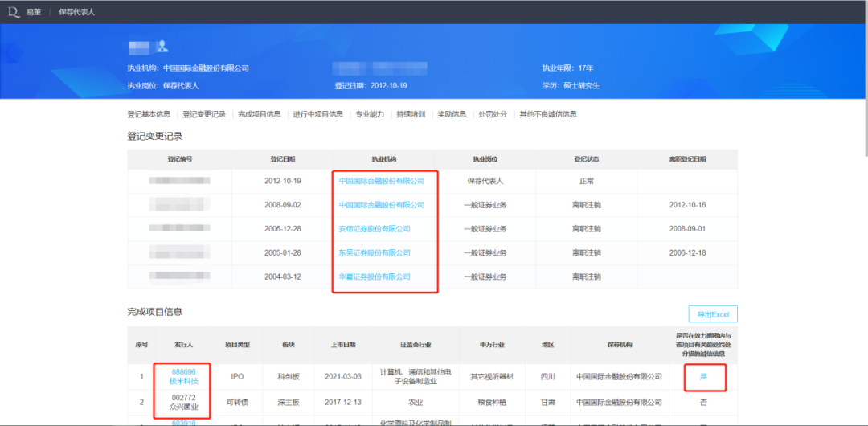Click the 导出Excel button
The width and height of the screenshot is (868, 426).
[713, 314]
